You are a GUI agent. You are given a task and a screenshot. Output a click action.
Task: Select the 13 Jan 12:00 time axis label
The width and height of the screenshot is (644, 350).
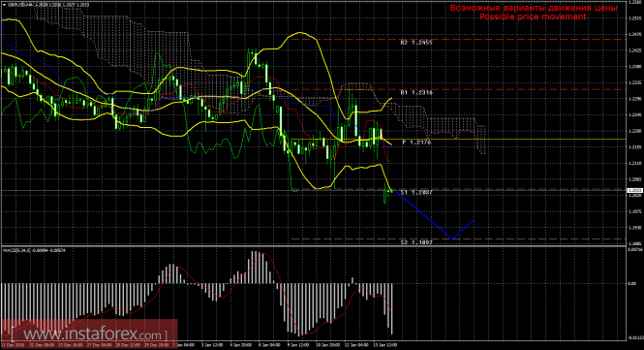pos(385,345)
